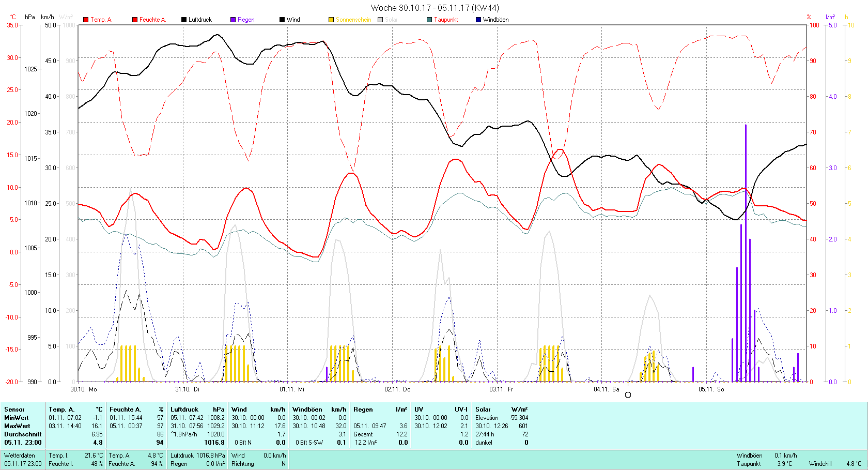The width and height of the screenshot is (868, 470).
Task: Click the MinWert row label
Action: (17, 417)
